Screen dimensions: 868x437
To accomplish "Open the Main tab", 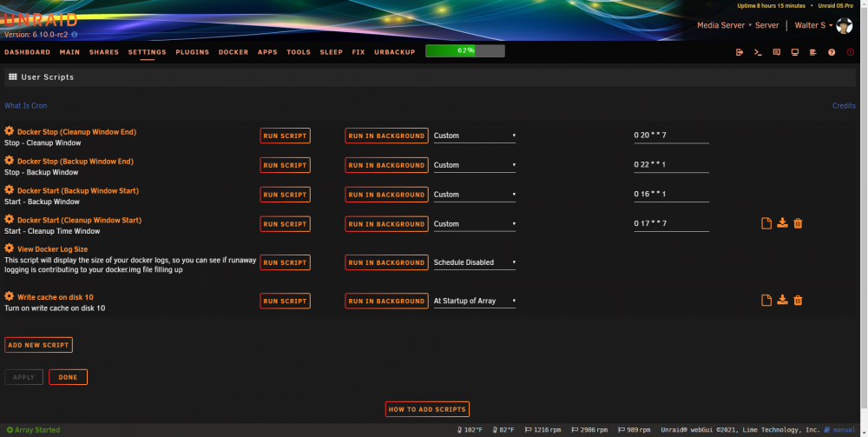I will (69, 52).
